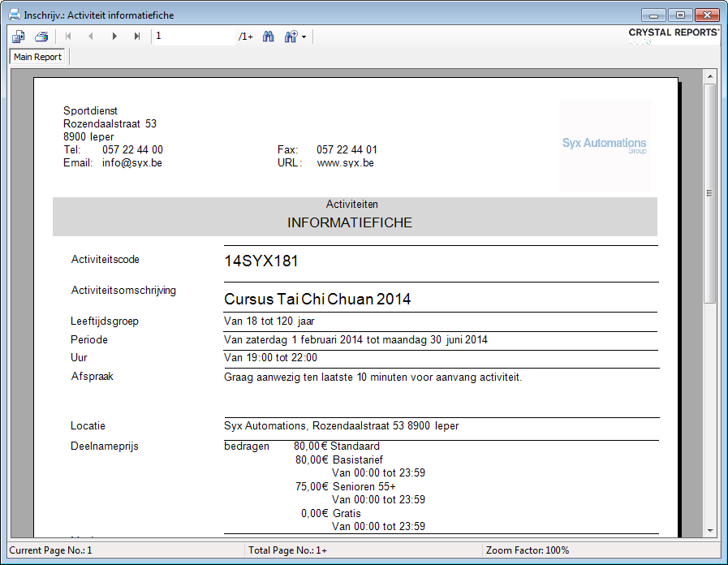Click the Export Report icon

click(19, 37)
